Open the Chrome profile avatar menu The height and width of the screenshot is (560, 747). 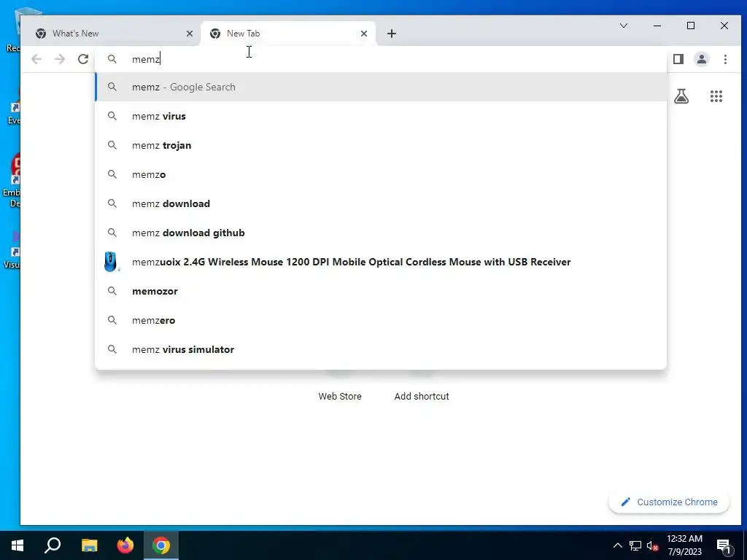tap(702, 59)
